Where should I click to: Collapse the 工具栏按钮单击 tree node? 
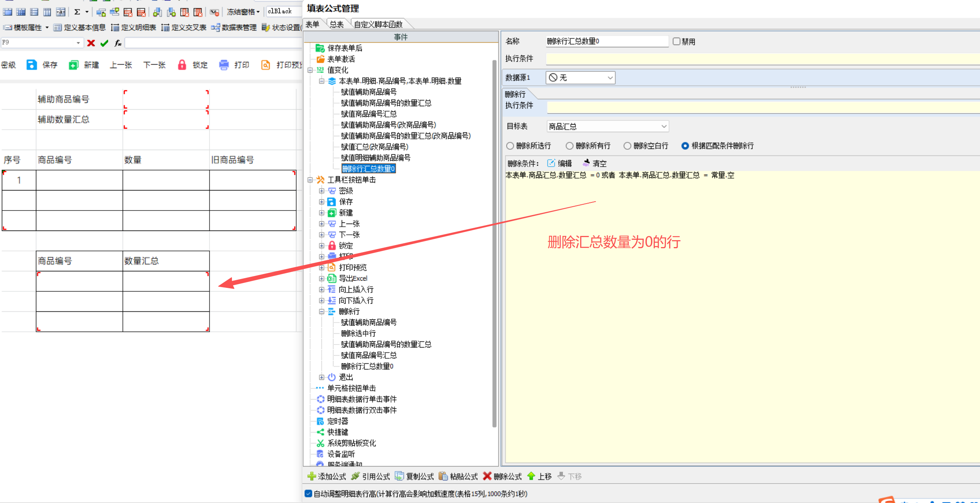[310, 180]
